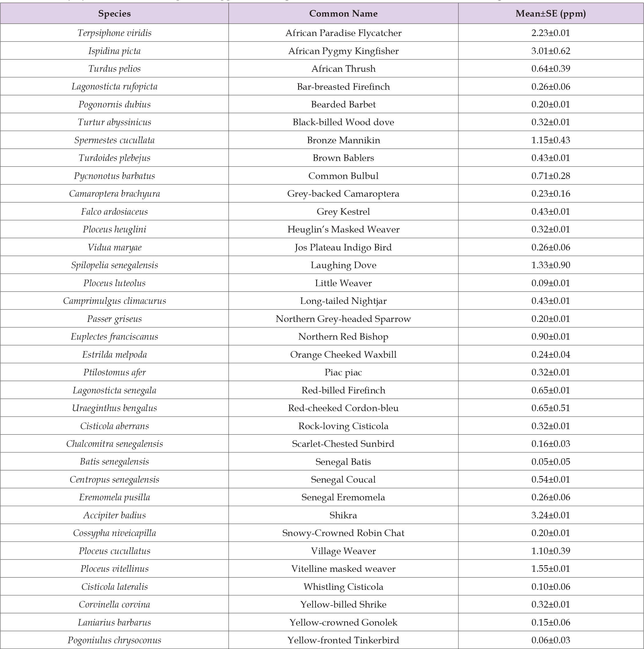The image size is (644, 649).
Task: Click the Common Name column header
Action: 343,14
